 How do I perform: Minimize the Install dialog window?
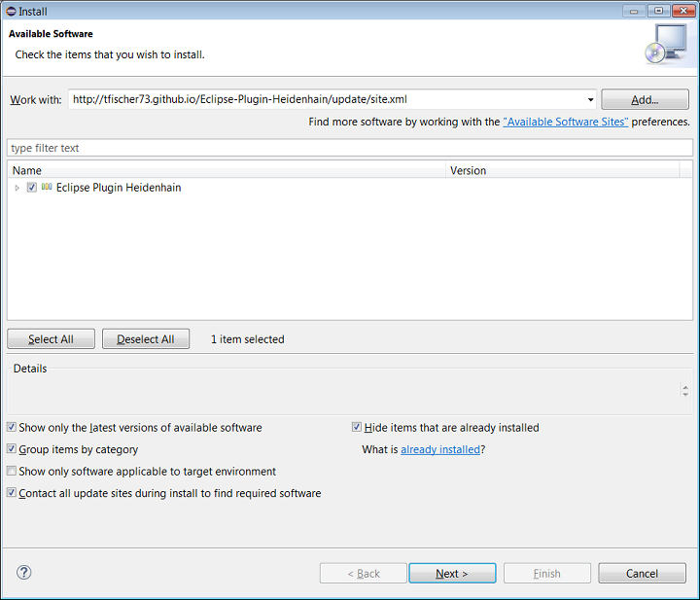pos(634,11)
